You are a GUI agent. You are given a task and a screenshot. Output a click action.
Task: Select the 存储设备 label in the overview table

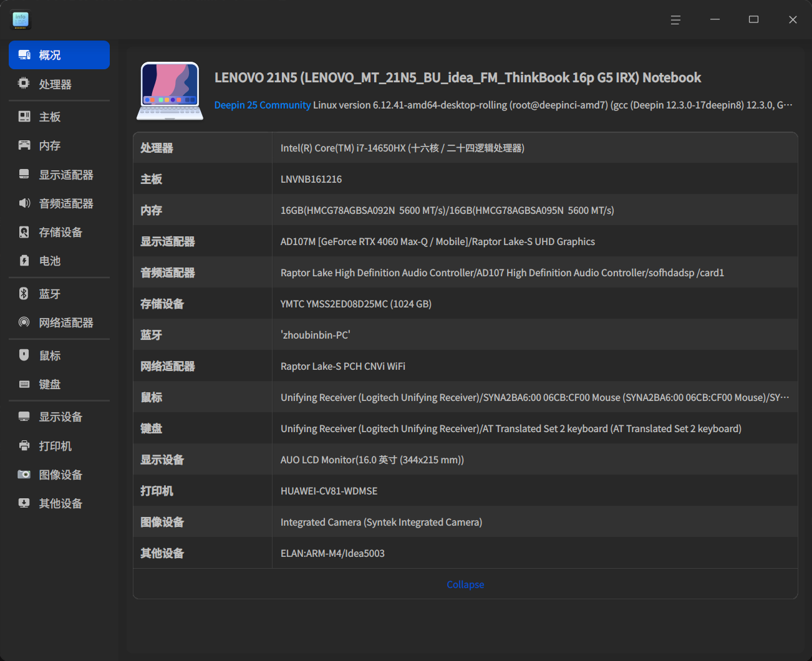point(162,304)
